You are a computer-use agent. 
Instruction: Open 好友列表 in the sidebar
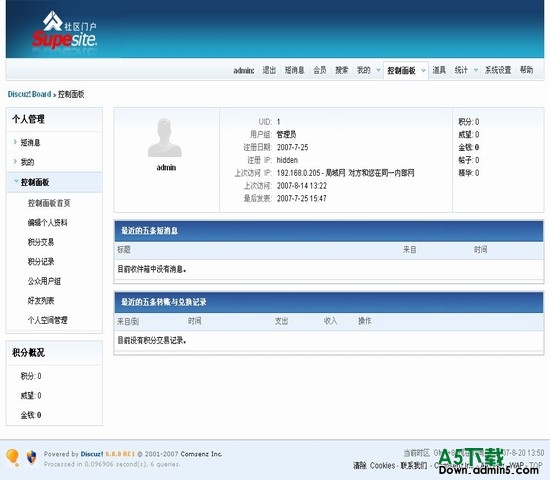(41, 301)
